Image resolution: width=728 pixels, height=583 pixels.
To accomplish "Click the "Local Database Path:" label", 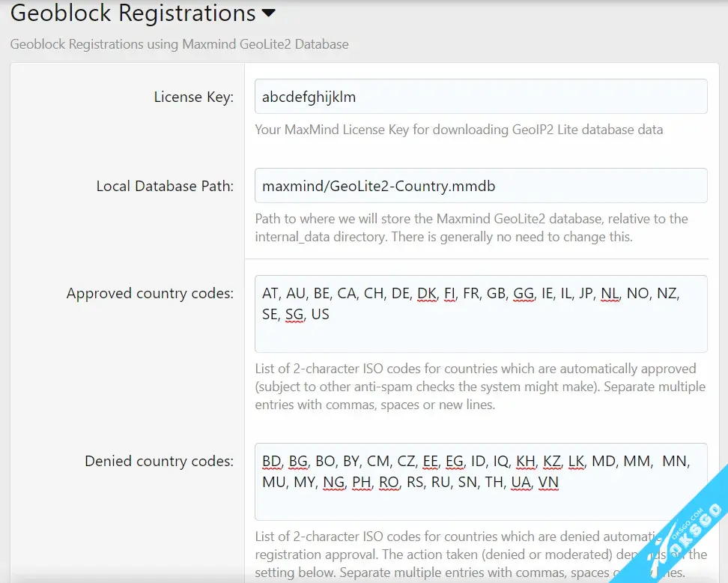I will coord(165,186).
